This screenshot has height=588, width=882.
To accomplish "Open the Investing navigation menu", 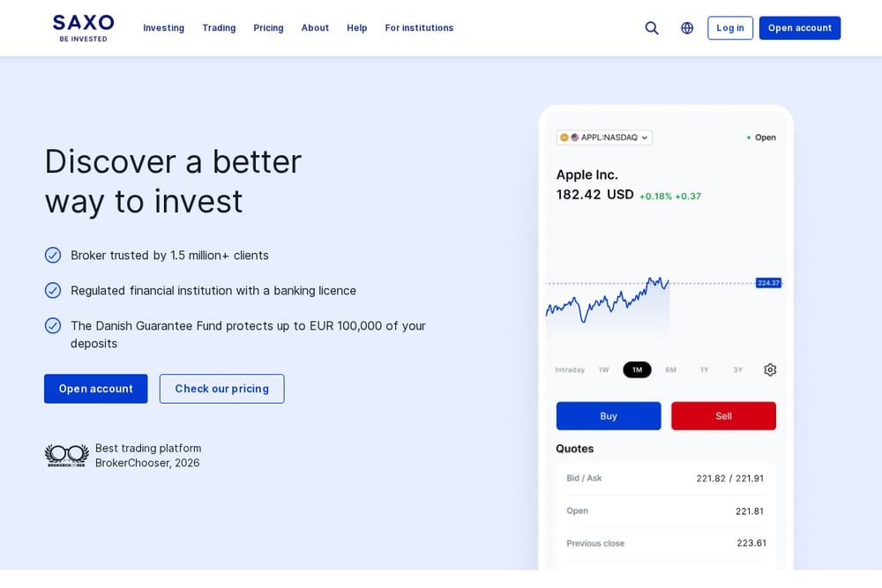I will (x=164, y=28).
